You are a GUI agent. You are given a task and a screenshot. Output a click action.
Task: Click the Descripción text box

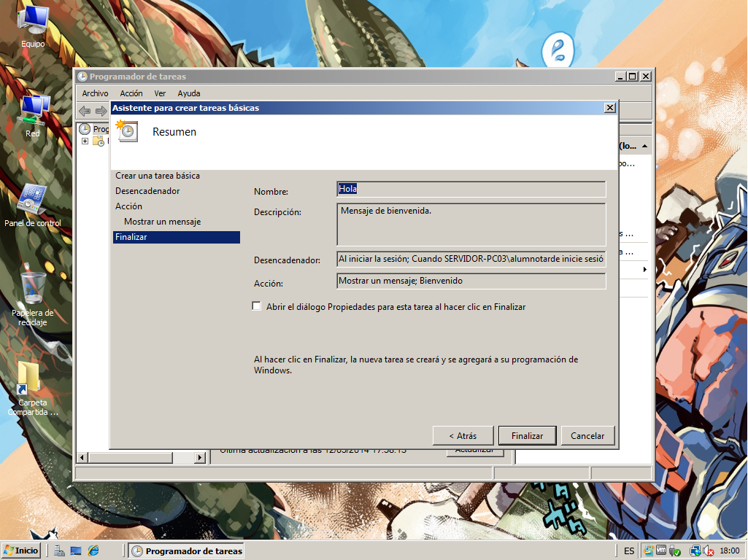click(x=471, y=225)
